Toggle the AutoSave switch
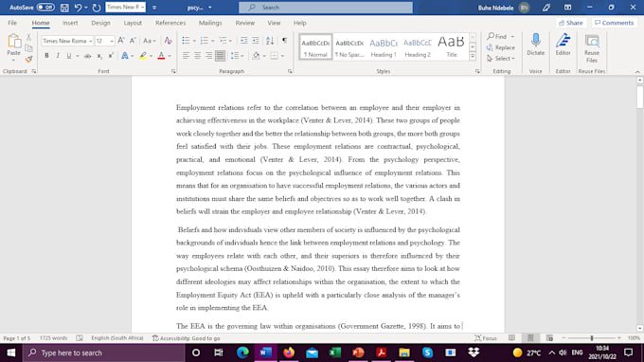The image size is (644, 362). pos(45,8)
